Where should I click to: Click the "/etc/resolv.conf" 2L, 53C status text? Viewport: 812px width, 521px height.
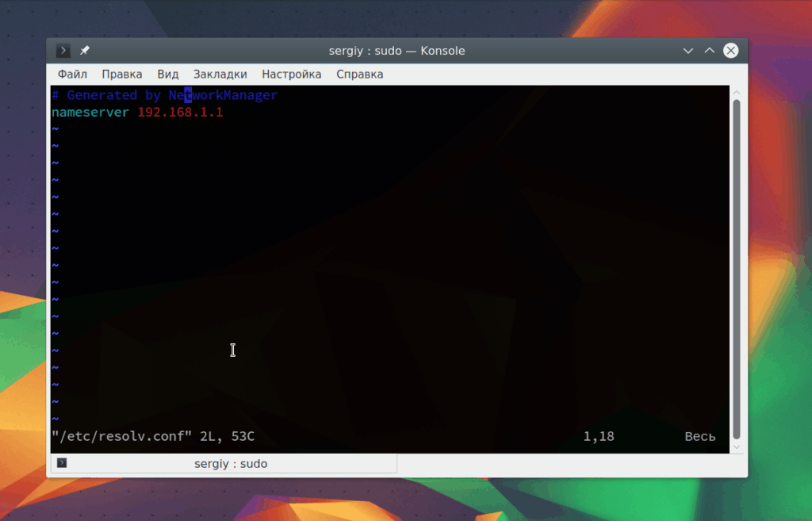point(153,437)
